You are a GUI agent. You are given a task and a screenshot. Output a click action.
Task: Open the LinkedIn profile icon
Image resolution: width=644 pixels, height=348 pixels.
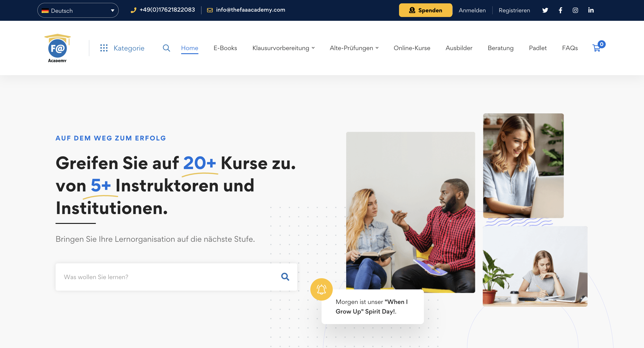[x=591, y=10]
